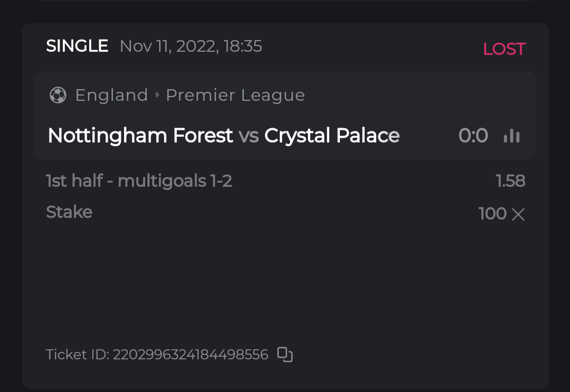The image size is (570, 392).
Task: Click the 18:35 bet time
Action: (243, 46)
